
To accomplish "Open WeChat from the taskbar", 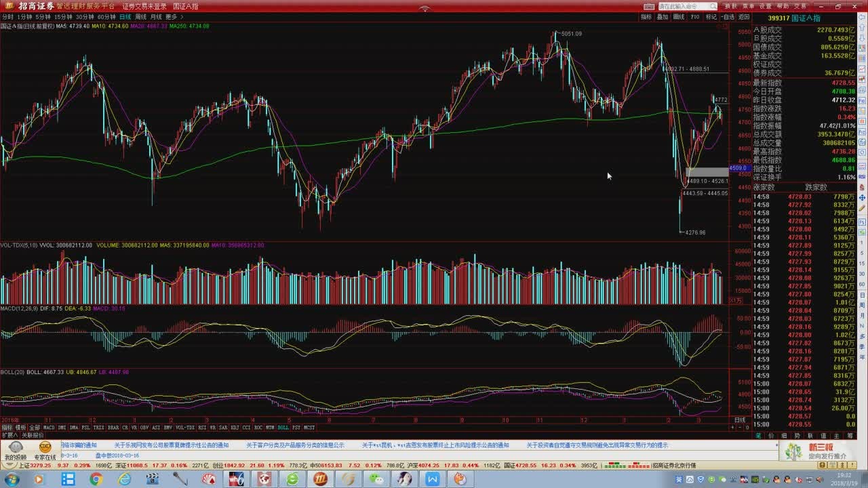I will tap(375, 479).
